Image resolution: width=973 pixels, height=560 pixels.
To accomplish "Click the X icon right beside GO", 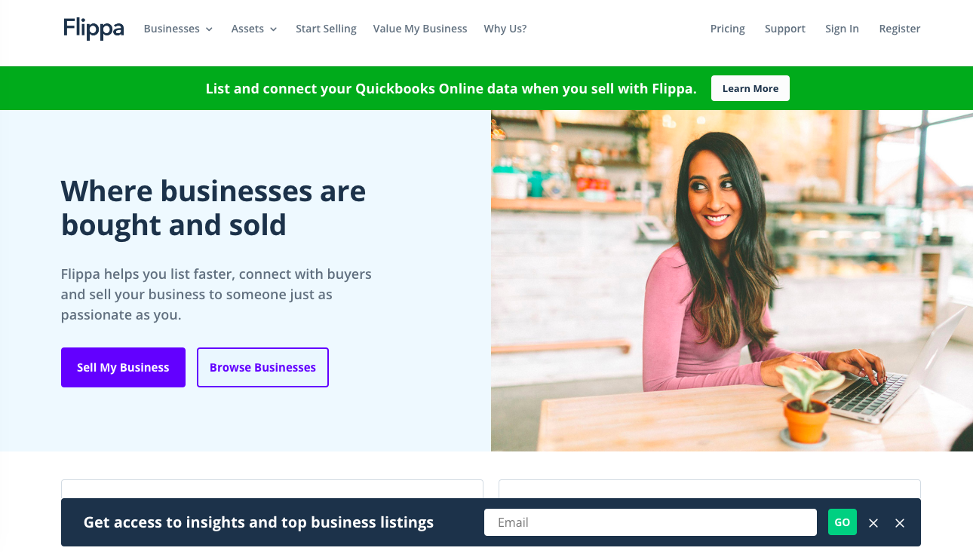I will click(x=873, y=523).
